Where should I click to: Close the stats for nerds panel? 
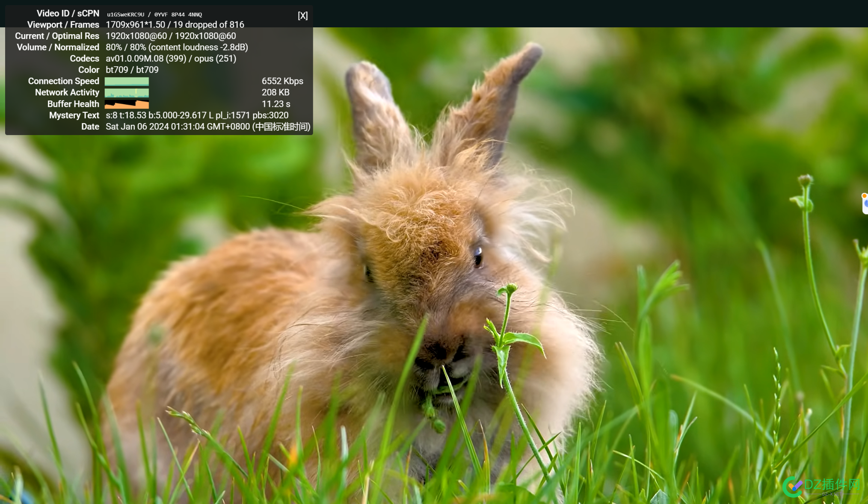coord(302,16)
